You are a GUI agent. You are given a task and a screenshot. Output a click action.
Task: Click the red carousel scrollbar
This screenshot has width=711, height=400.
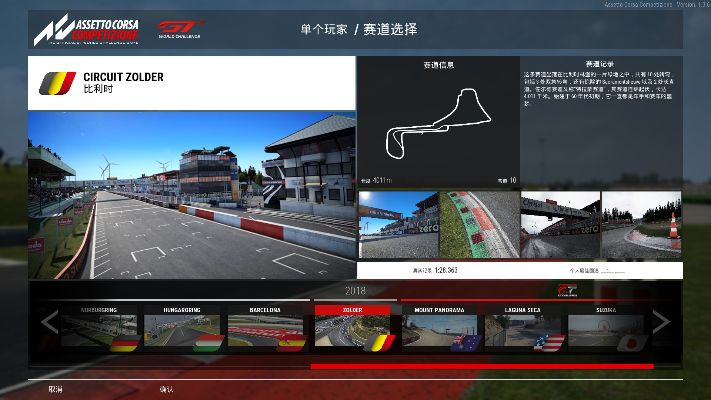[x=482, y=366]
